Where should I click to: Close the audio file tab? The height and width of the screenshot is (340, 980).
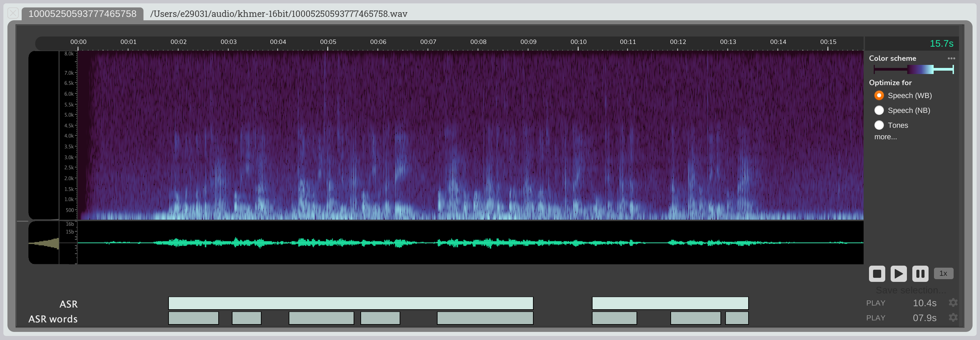pyautogui.click(x=13, y=14)
